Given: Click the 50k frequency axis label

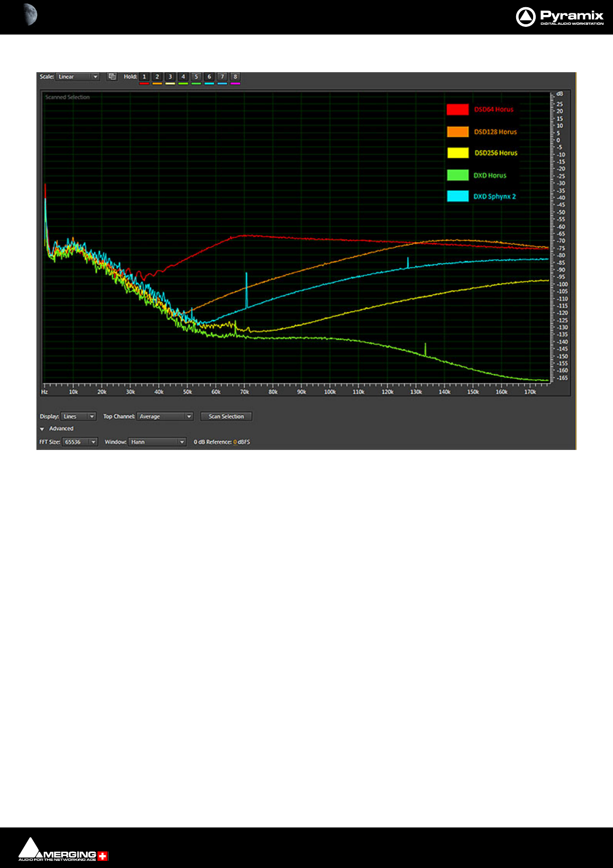Looking at the screenshot, I should tap(188, 392).
